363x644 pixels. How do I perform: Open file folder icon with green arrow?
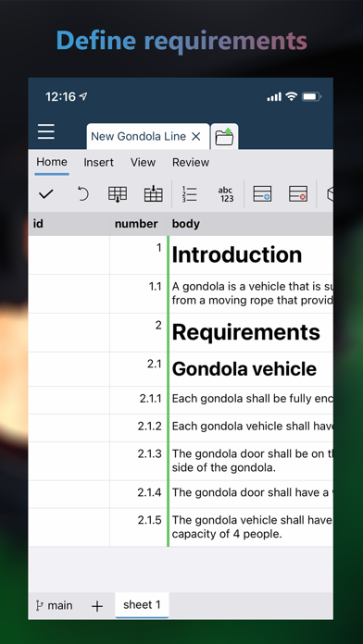(x=224, y=137)
